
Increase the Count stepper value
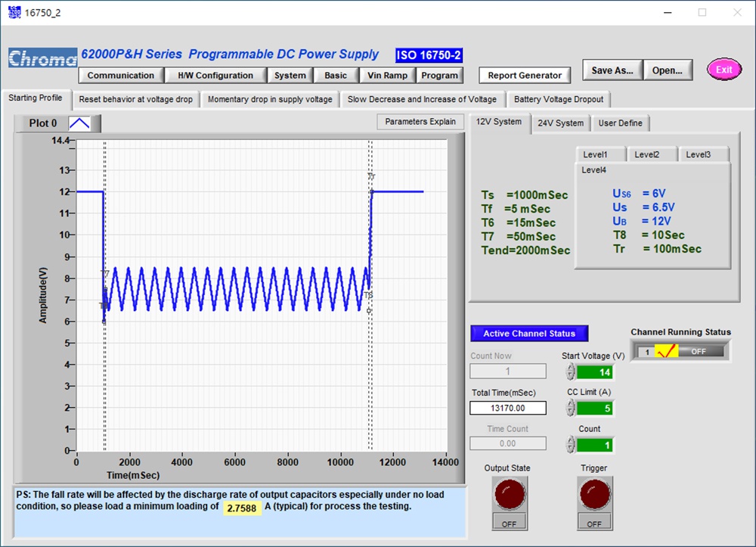[x=571, y=441]
